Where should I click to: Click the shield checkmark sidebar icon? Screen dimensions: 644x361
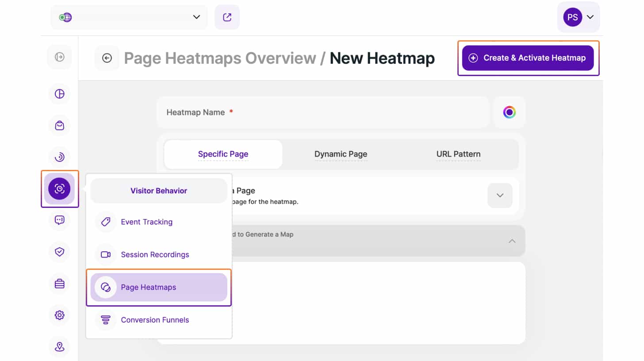pos(59,252)
